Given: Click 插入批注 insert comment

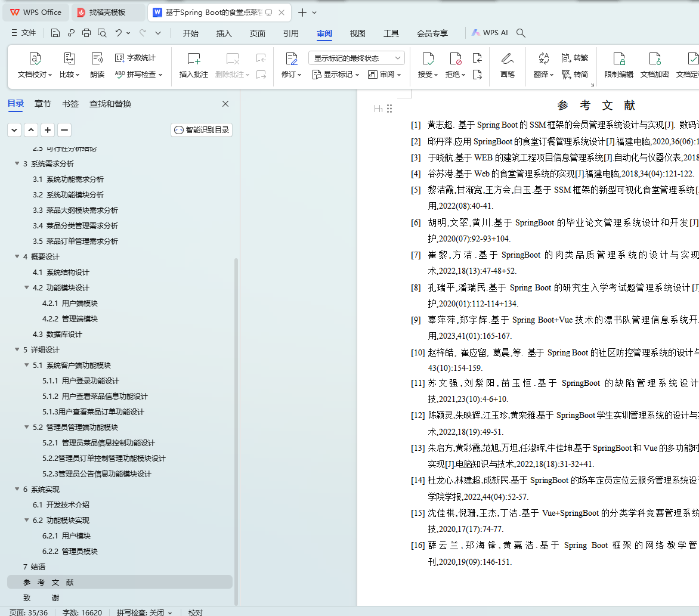Looking at the screenshot, I should click(x=194, y=65).
